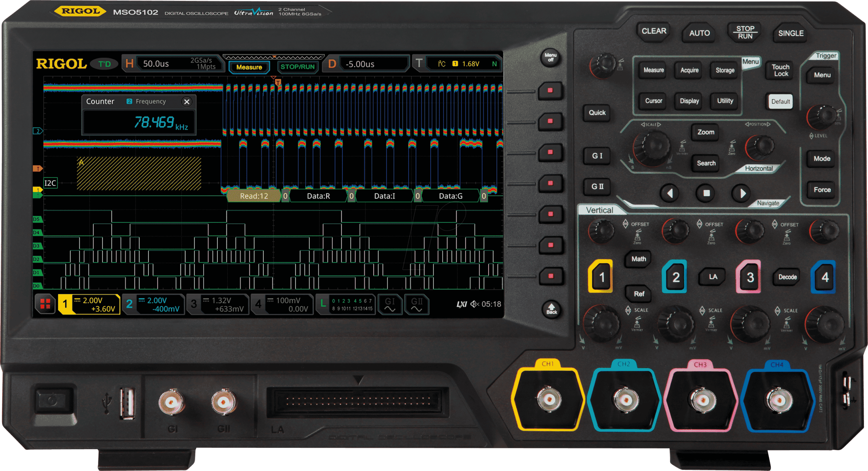Click the trigger LEVEL knob
Image resolution: width=868 pixels, height=471 pixels.
(822, 117)
